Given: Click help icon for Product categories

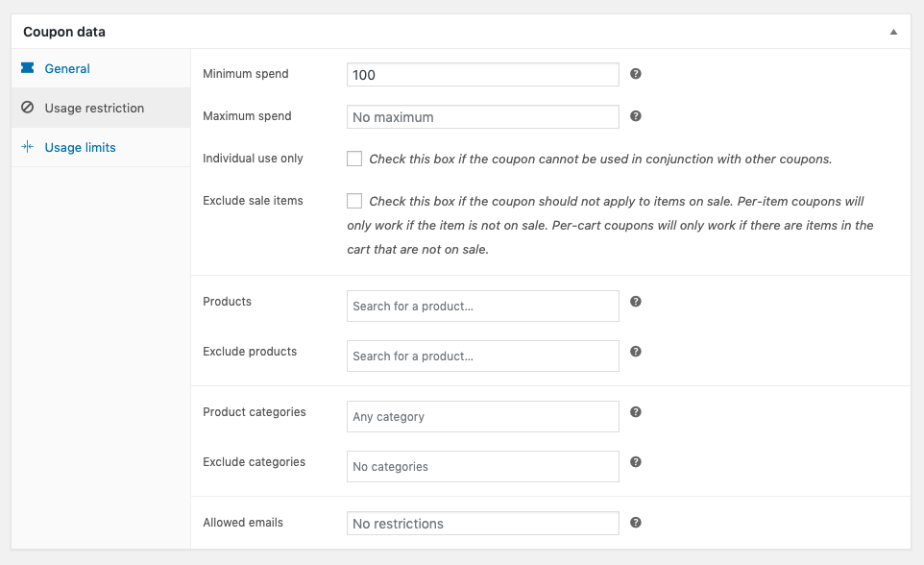Looking at the screenshot, I should pyautogui.click(x=635, y=412).
